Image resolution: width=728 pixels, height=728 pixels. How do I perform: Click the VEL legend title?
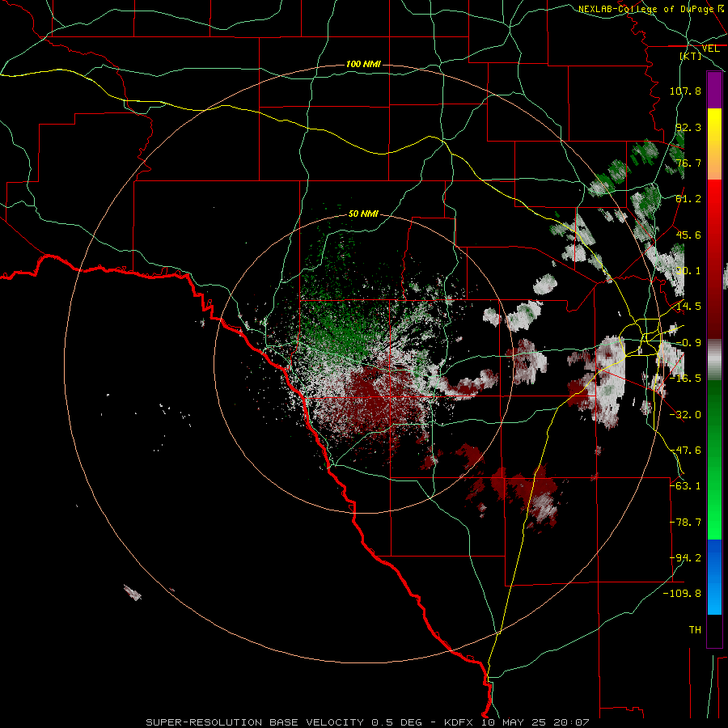click(710, 49)
